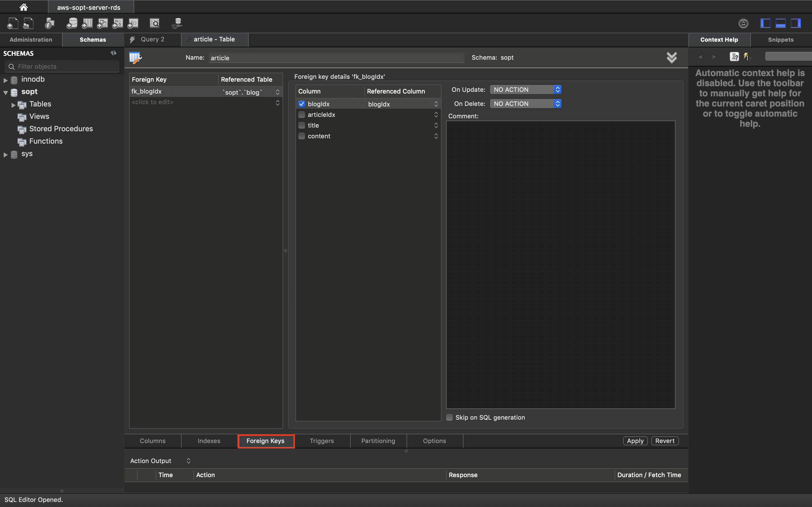The image size is (812, 507).
Task: Click the reconnect to DBMS icon
Action: [177, 23]
